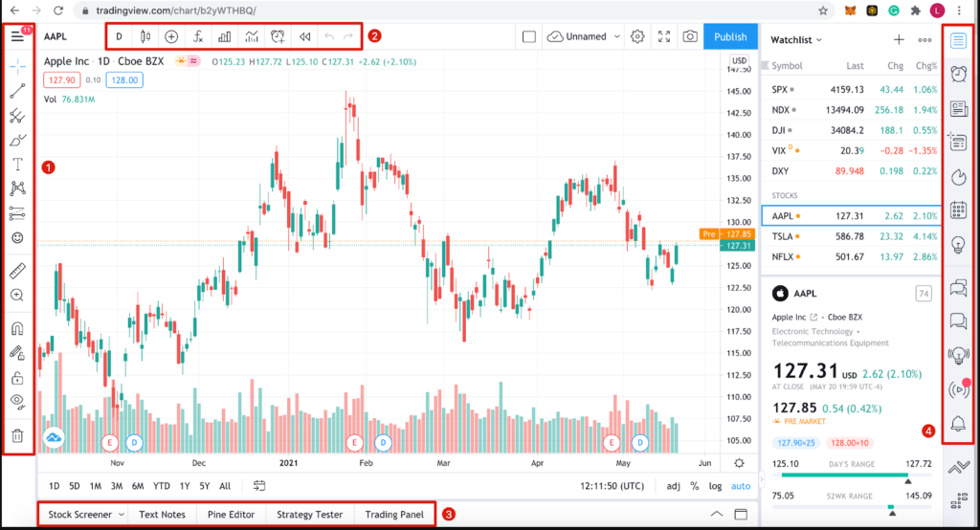The height and width of the screenshot is (530, 980).
Task: Open the Stock Screener tab
Action: click(x=80, y=515)
